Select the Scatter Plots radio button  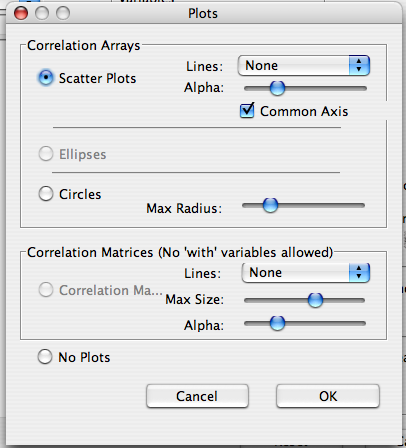coord(46,78)
